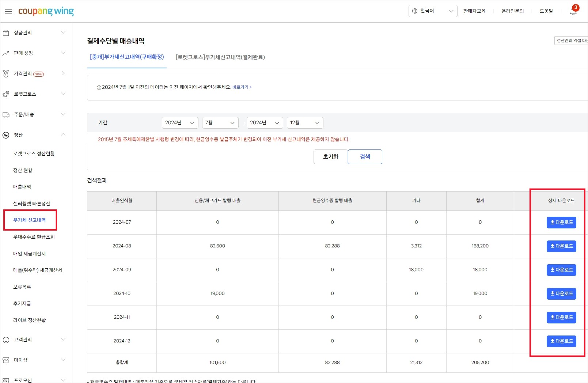Click the 현금영수증 발행 매출 header
This screenshot has width=588, height=383.
332,201
